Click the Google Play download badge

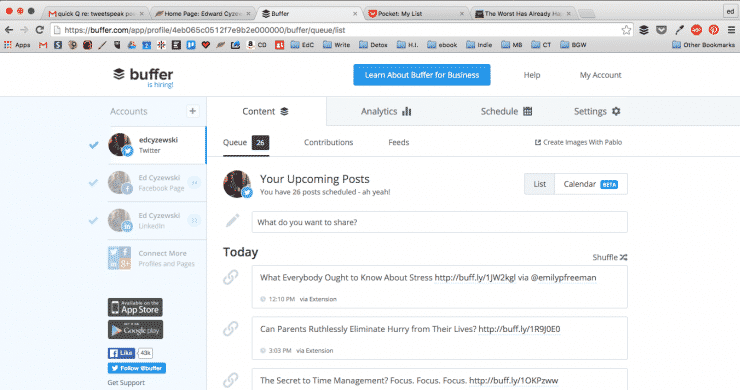click(135, 330)
